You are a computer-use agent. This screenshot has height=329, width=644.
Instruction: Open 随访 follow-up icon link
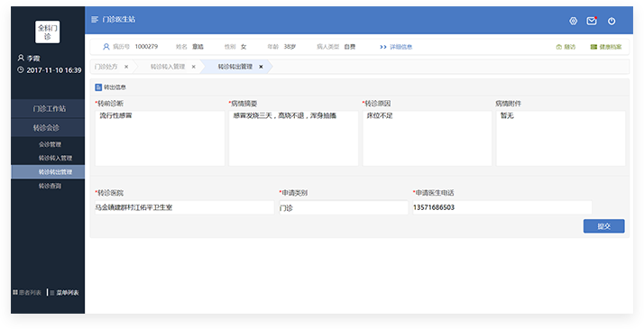[x=559, y=47]
